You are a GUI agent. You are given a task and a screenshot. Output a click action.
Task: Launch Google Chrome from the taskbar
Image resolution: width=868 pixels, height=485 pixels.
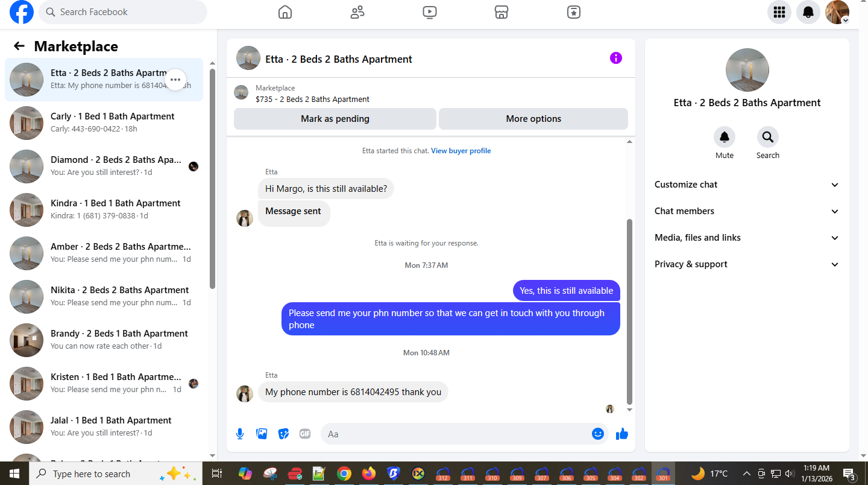point(344,474)
